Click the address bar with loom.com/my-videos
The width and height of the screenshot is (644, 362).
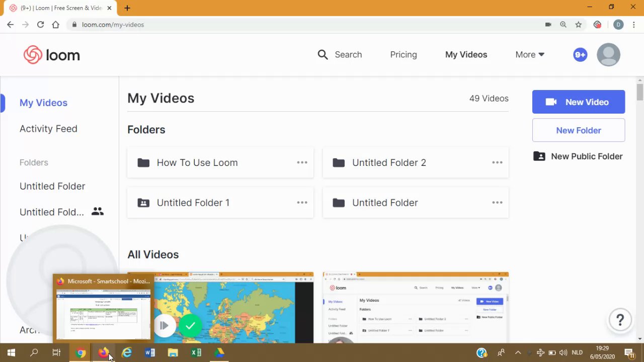[302, 25]
